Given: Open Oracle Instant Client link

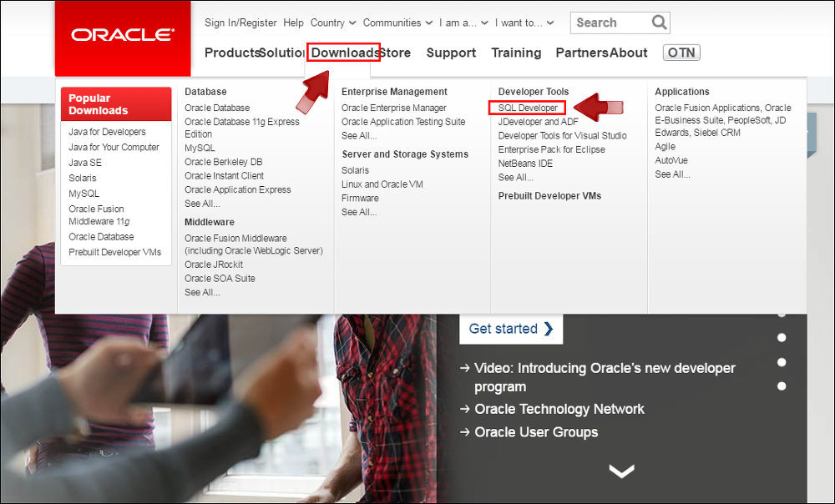Looking at the screenshot, I should (224, 175).
